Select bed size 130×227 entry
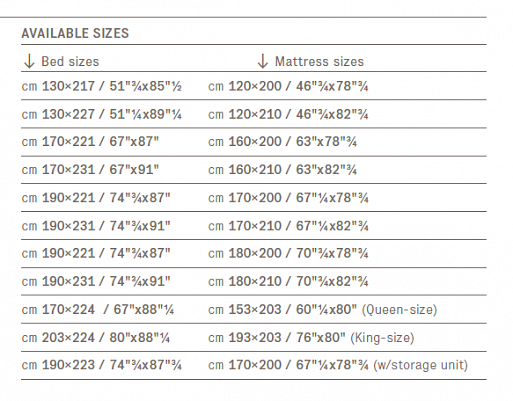This screenshot has width=513, height=401. pyautogui.click(x=102, y=114)
